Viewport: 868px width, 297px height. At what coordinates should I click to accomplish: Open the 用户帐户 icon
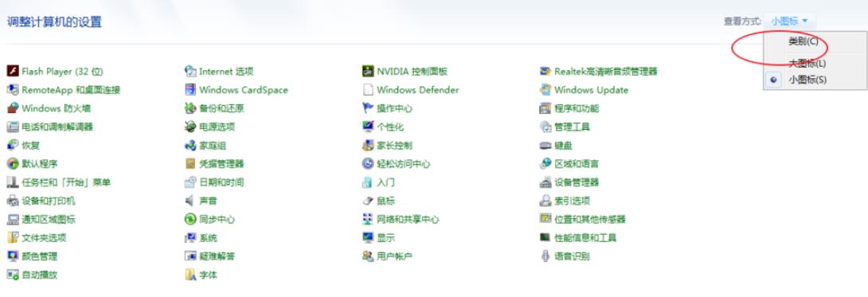[x=368, y=256]
